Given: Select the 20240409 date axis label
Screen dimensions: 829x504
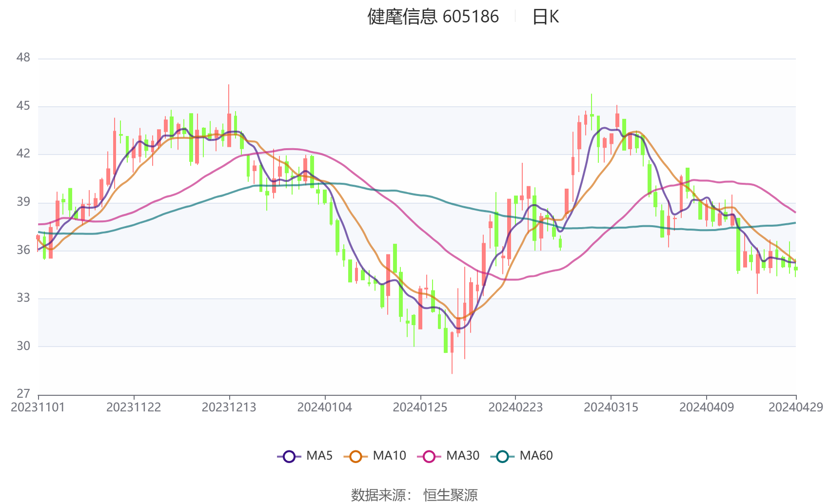Looking at the screenshot, I should tap(707, 407).
